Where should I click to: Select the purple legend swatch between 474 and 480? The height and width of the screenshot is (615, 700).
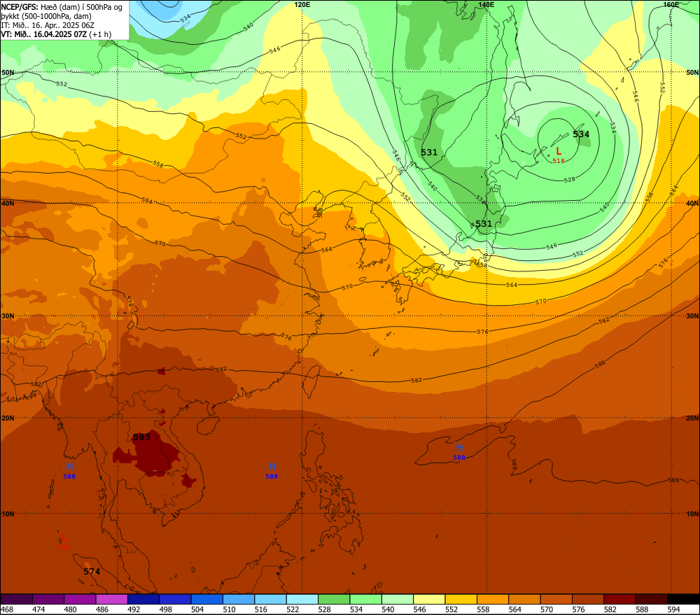pos(48,599)
